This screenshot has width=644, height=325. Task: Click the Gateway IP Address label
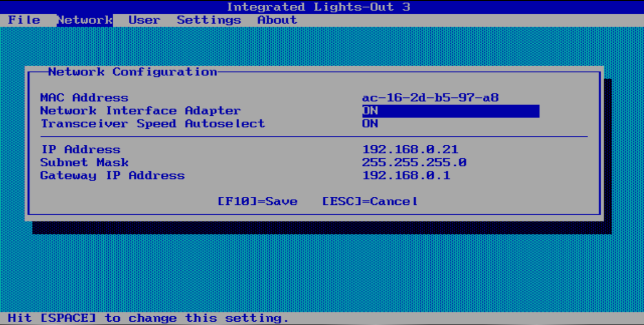click(112, 175)
